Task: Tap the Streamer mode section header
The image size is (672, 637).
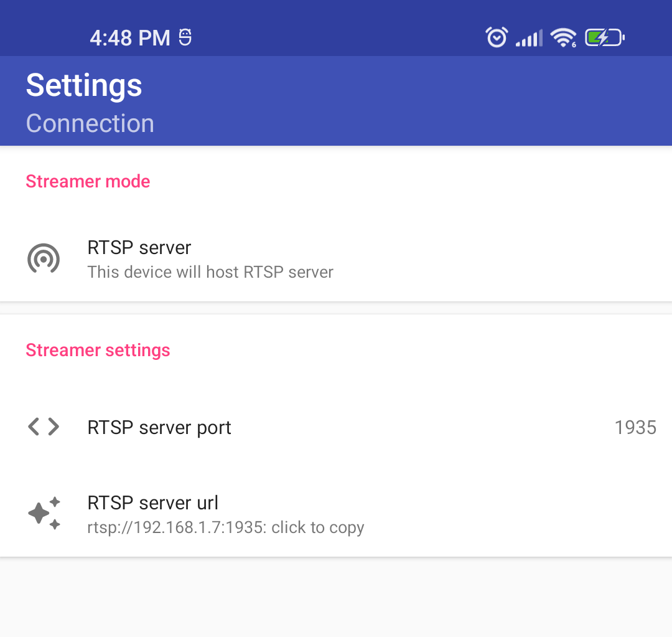Action: pyautogui.click(x=88, y=181)
